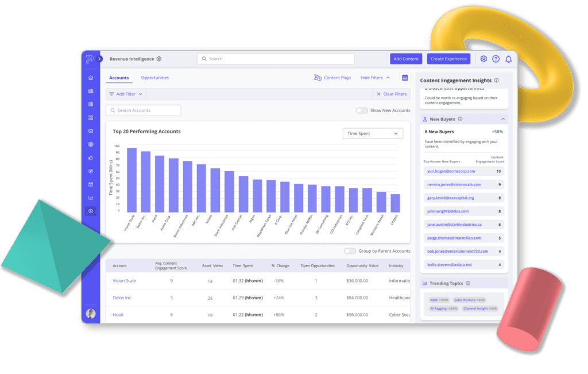Viewport: 588px width, 374px height.
Task: Click inside the Search Accounts field
Action: tap(143, 110)
